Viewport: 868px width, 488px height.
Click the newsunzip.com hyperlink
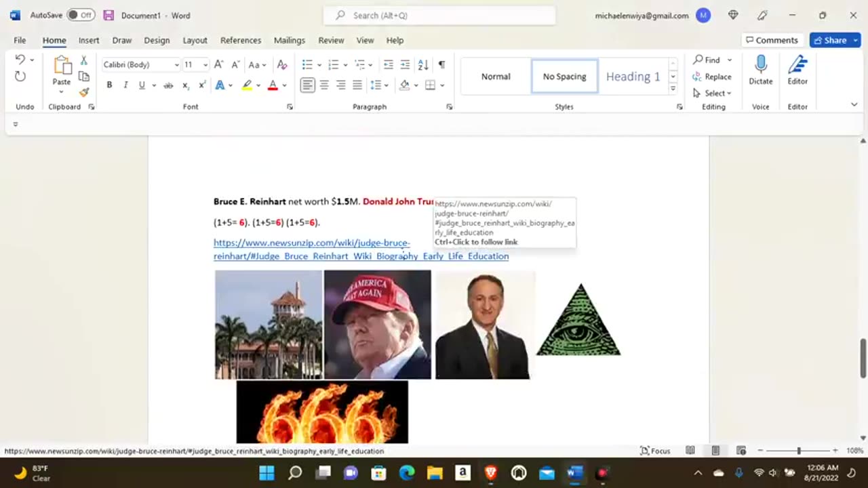click(x=361, y=249)
